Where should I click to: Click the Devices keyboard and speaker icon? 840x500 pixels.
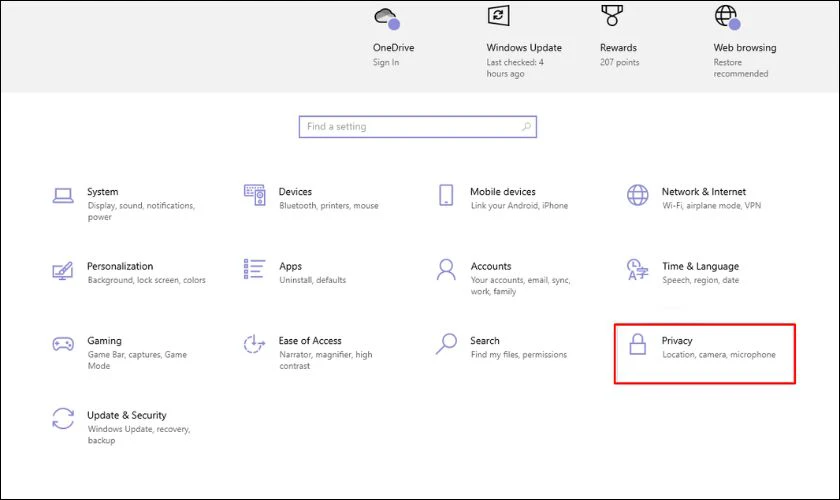pyautogui.click(x=254, y=195)
